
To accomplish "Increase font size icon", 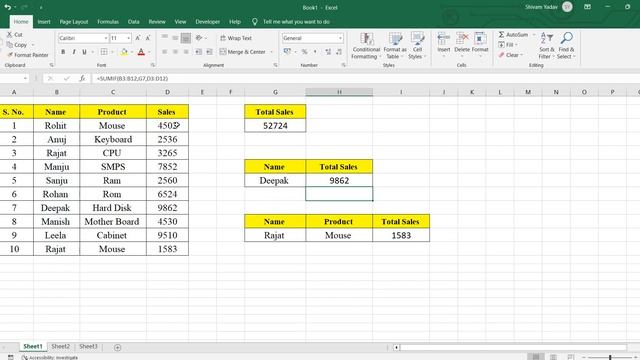I will [138, 38].
